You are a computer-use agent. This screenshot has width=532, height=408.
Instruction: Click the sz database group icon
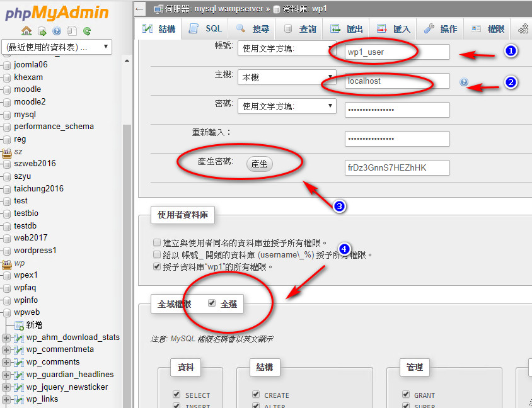7,152
